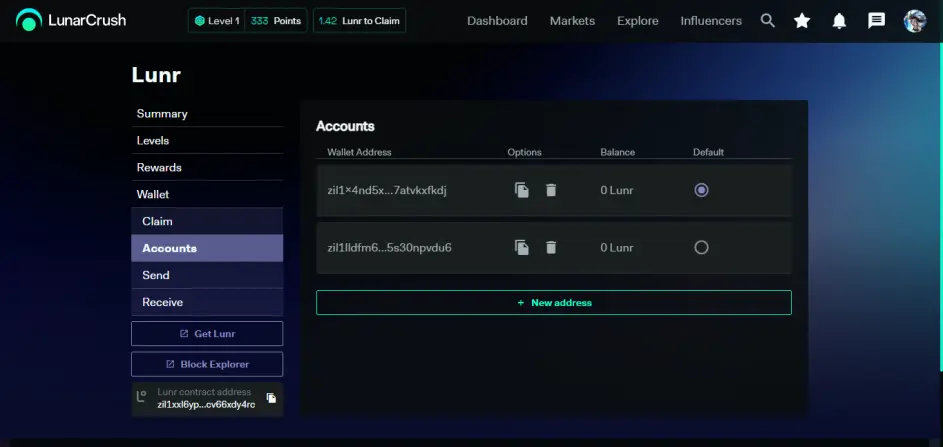Open Levels in the Lunr sidebar
The image size is (943, 447).
[207, 141]
